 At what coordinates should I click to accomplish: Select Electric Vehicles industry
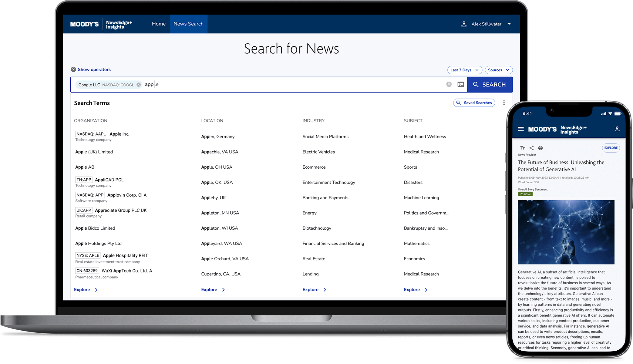pyautogui.click(x=318, y=152)
